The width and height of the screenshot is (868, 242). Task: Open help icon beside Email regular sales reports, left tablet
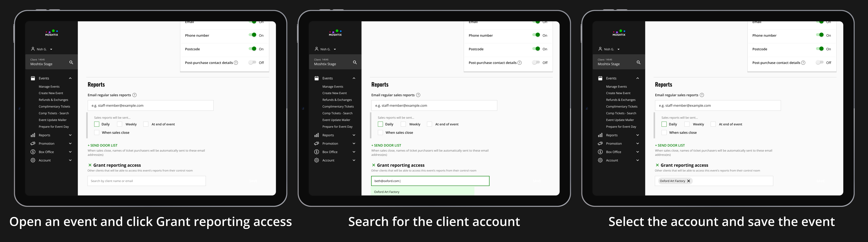134,95
